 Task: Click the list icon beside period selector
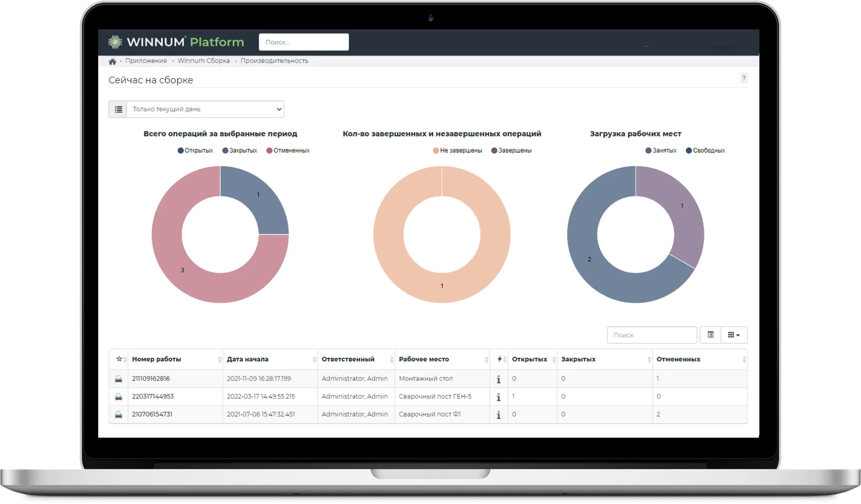click(x=118, y=109)
